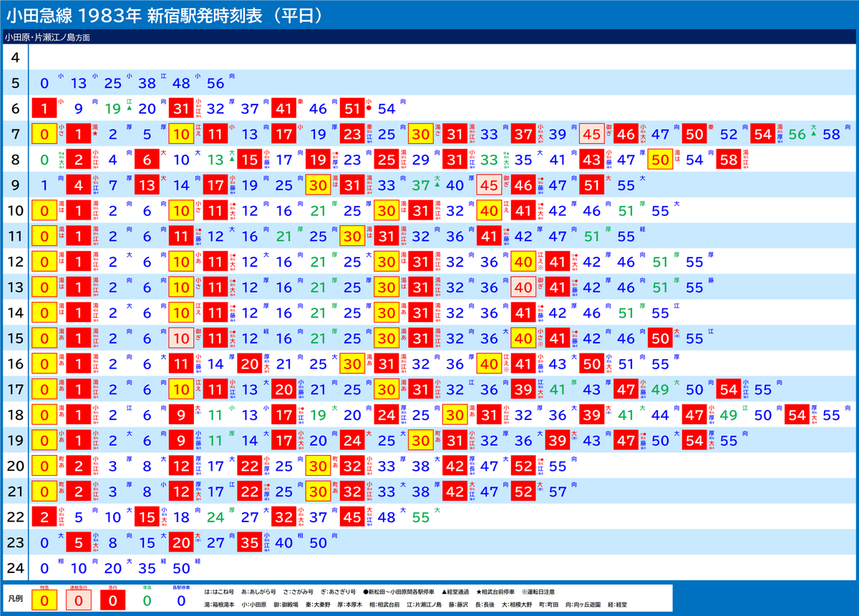This screenshot has height=616, width=859.
Task: Click pink 45 in the 9 o'clock row
Action: (489, 185)
